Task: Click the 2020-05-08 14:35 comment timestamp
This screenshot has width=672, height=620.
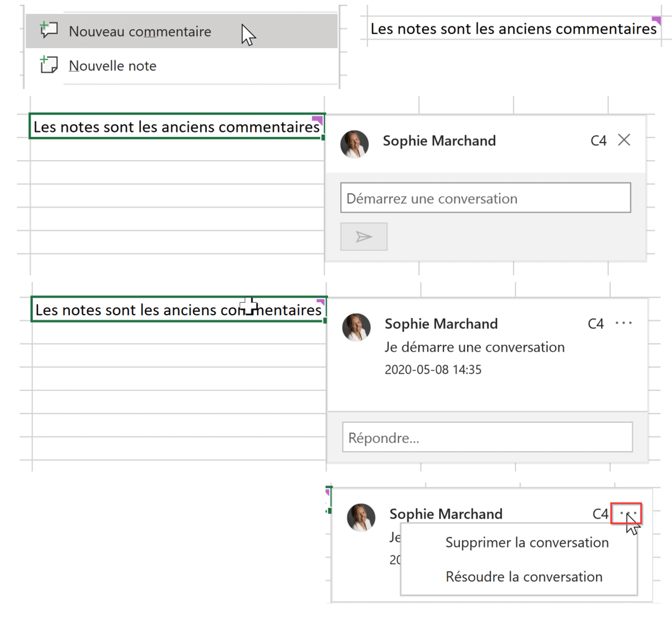Action: pos(433,369)
